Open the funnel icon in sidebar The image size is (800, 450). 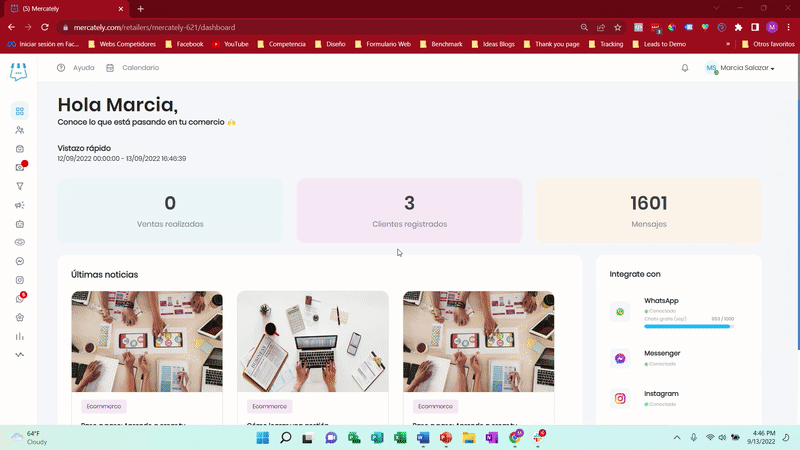(19, 186)
